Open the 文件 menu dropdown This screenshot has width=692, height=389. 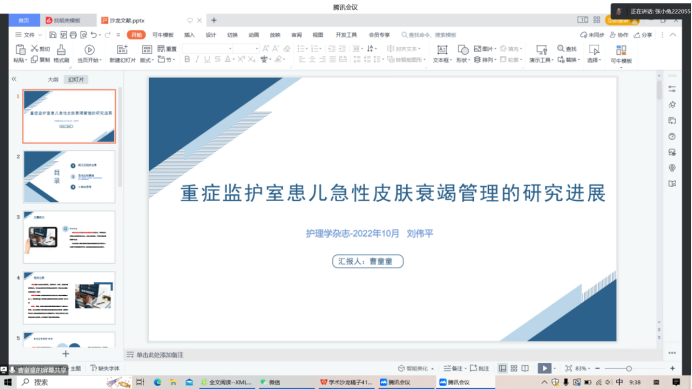pyautogui.click(x=29, y=34)
